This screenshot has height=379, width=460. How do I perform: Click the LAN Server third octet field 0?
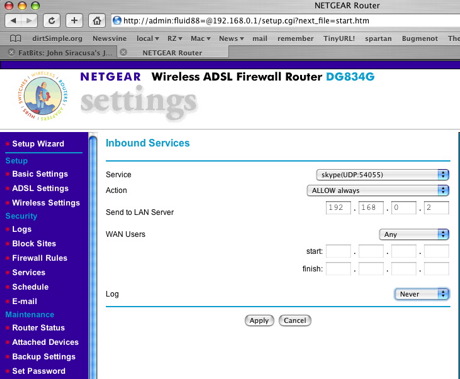tap(403, 207)
